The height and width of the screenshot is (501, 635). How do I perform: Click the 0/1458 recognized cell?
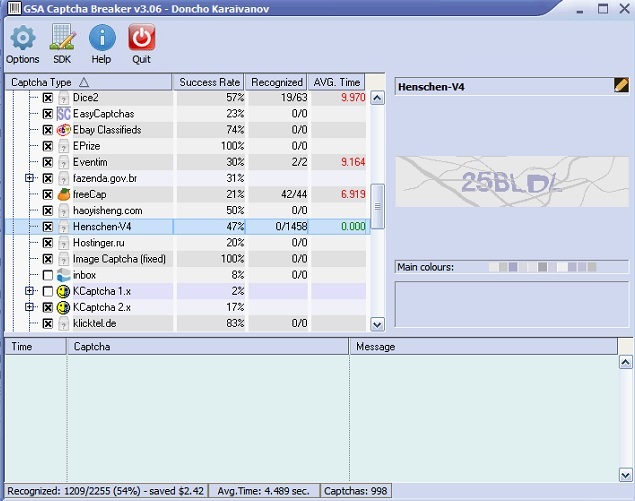coord(277,226)
